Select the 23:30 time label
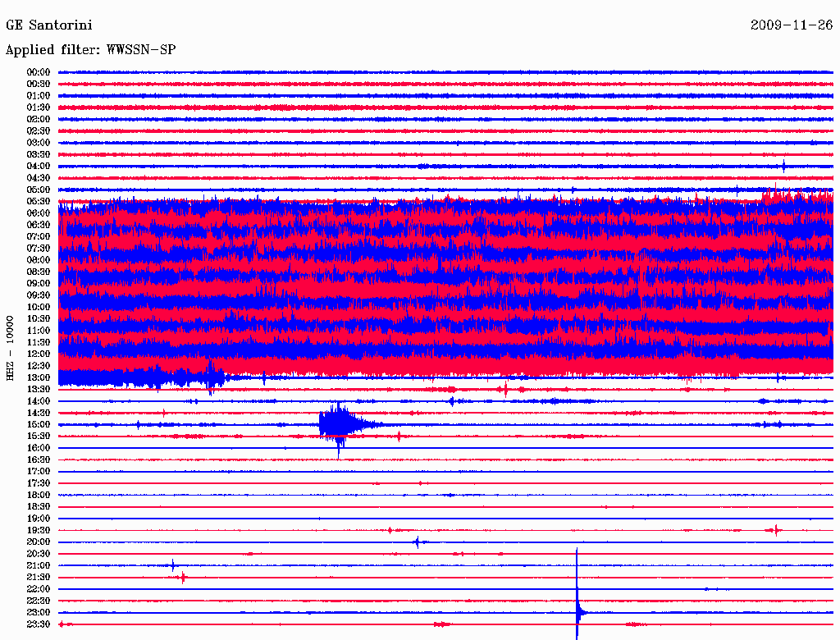This screenshot has width=840, height=640. (x=39, y=625)
